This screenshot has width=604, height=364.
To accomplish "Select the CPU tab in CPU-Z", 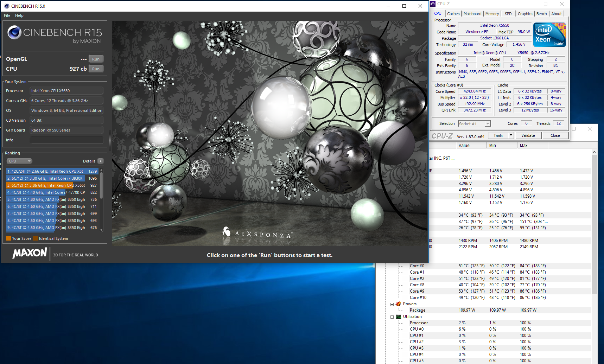I will click(x=438, y=13).
